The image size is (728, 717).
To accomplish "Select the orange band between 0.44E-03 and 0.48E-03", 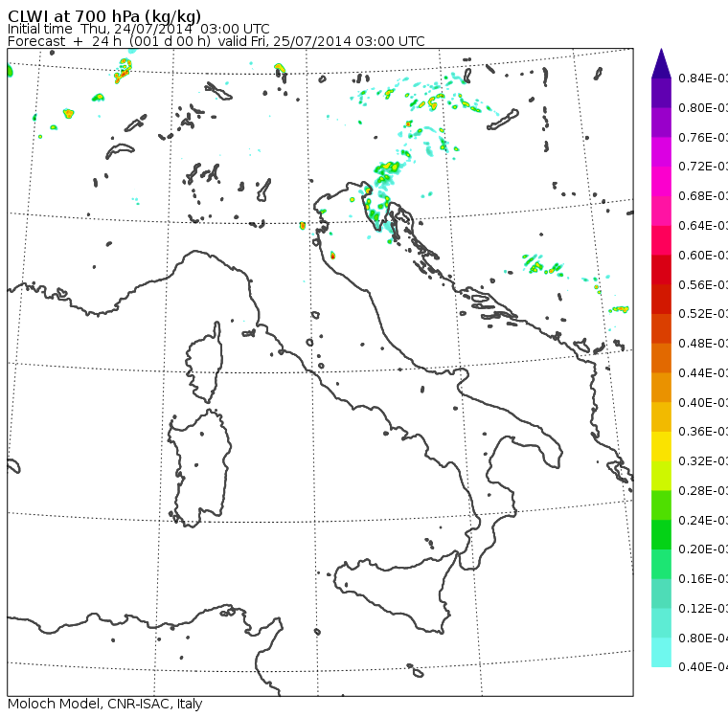I will tap(661, 358).
